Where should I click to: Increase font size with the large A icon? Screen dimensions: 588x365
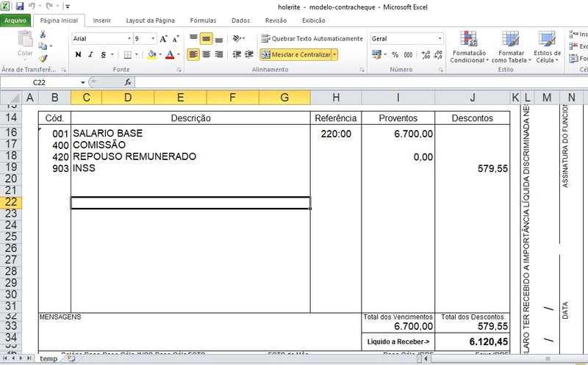165,39
